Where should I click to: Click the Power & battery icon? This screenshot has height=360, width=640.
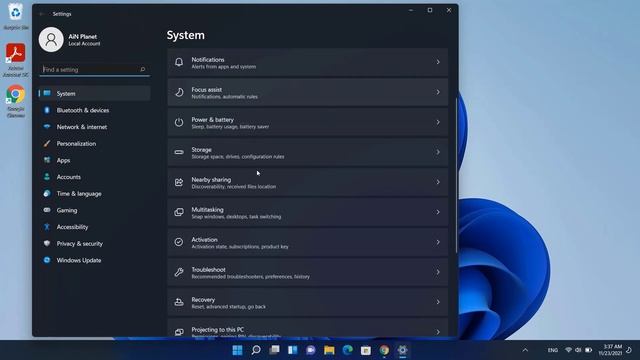[179, 122]
